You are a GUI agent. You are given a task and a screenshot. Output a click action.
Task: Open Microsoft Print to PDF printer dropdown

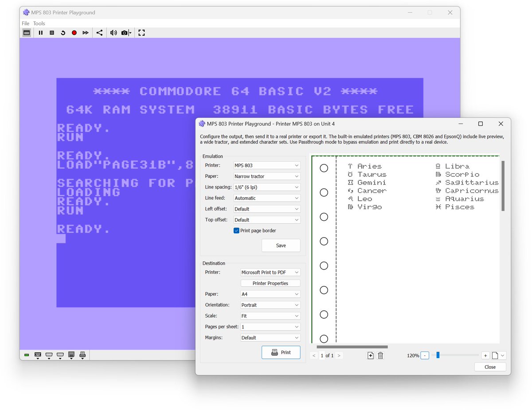(270, 272)
